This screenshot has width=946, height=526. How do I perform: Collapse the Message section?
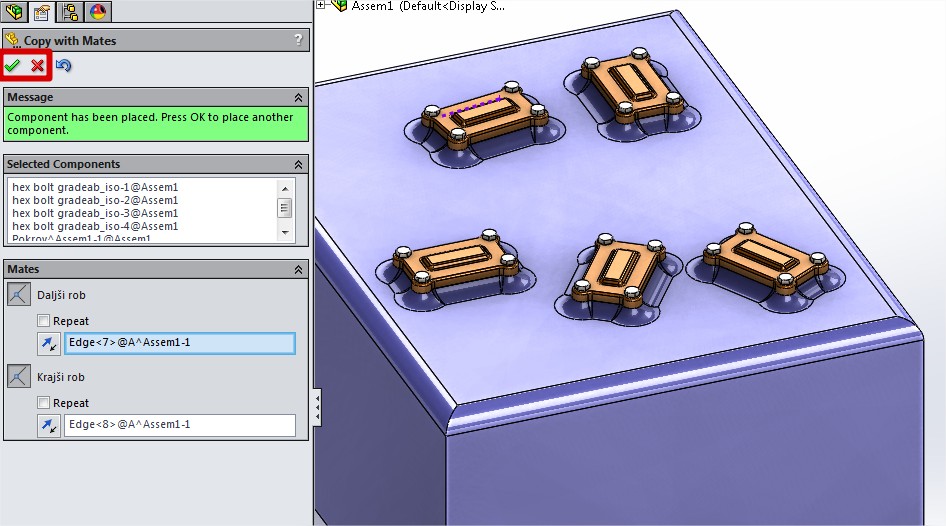coord(298,97)
